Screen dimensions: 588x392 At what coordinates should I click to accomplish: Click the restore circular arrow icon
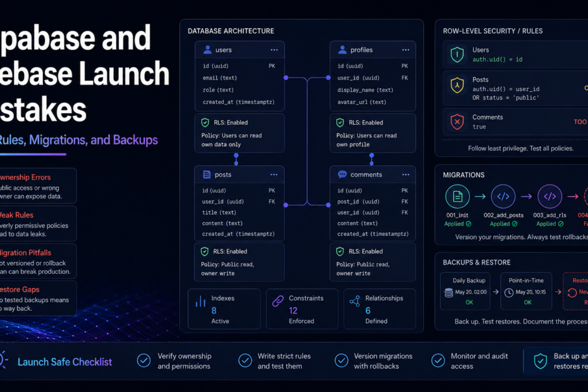572,293
